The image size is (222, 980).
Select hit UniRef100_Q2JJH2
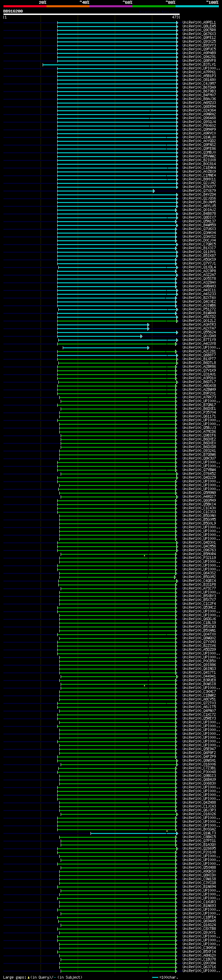[199, 183]
